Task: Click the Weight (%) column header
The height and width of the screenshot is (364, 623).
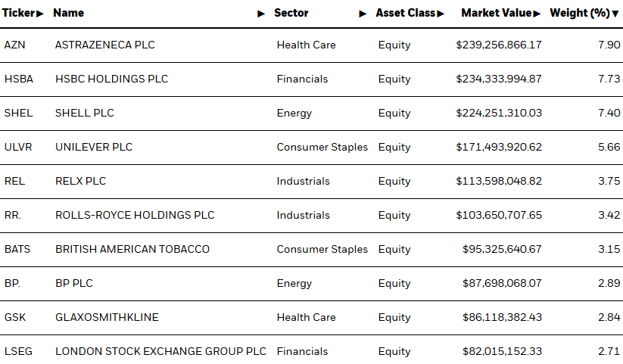Action: point(580,13)
